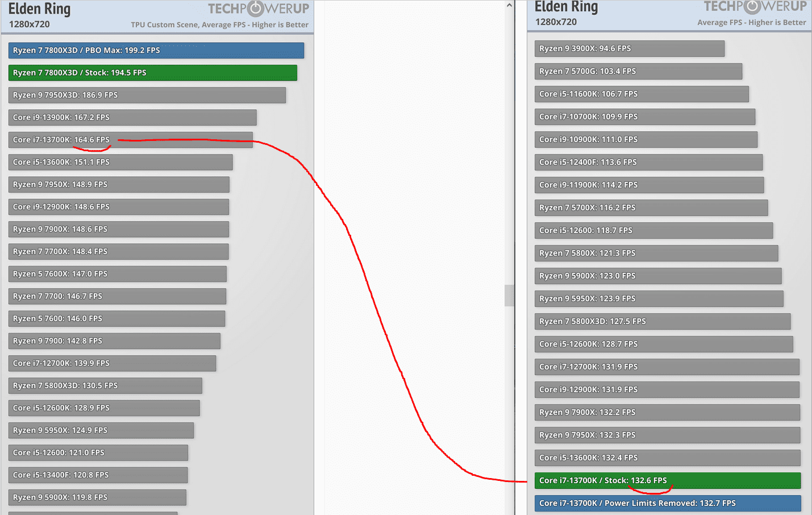This screenshot has width=812, height=515.
Task: Select the 'Ryzen 7 5700X: 116.2 FPS' bar
Action: click(651, 207)
